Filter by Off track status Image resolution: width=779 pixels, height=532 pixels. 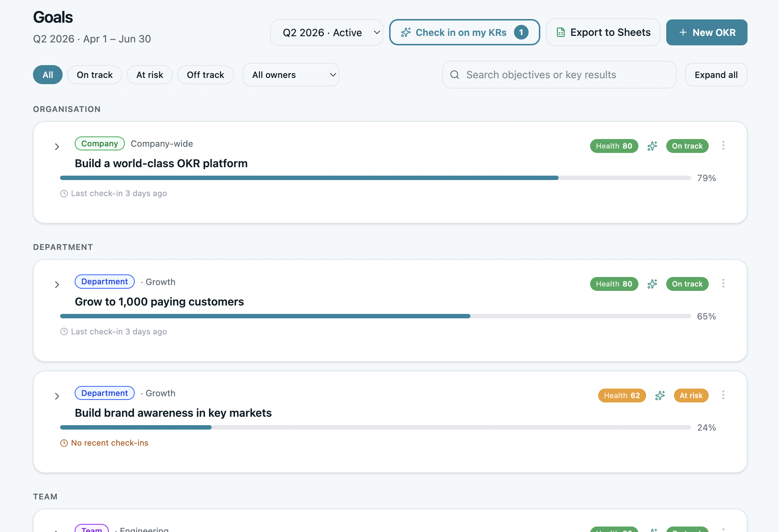(205, 75)
